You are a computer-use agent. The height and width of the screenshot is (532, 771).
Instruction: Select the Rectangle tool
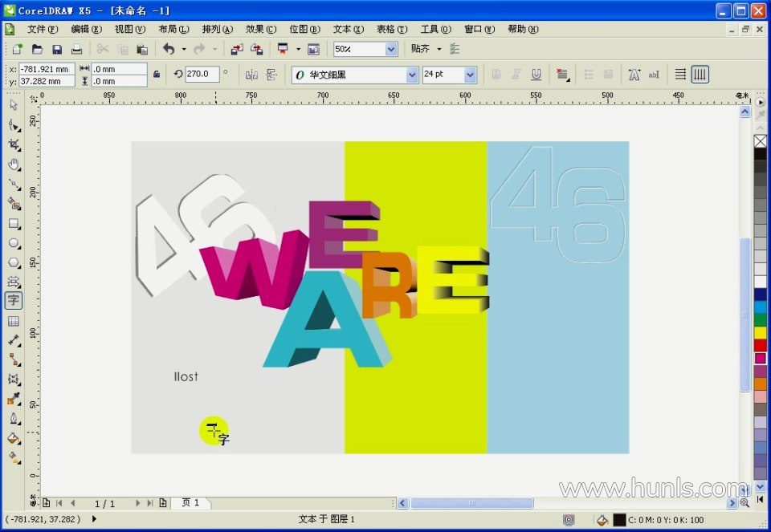coord(14,223)
